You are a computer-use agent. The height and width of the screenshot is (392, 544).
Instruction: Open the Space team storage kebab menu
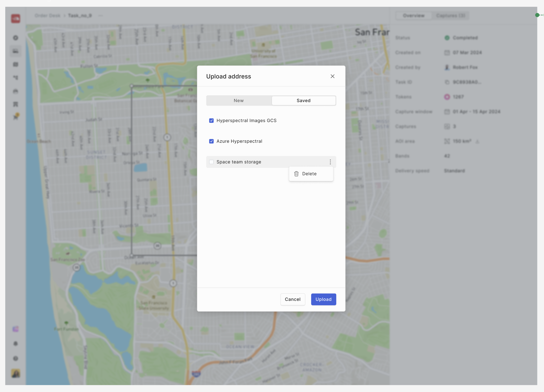coord(330,162)
